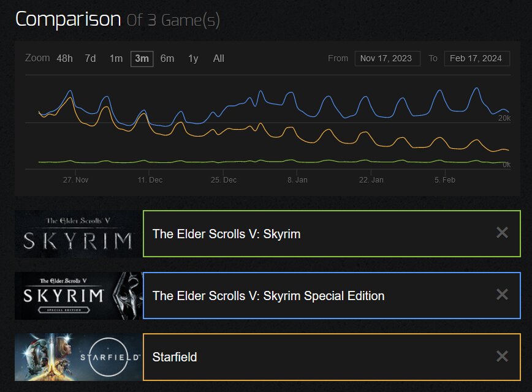
Task: Switch the chart to 1y view
Action: (192, 58)
